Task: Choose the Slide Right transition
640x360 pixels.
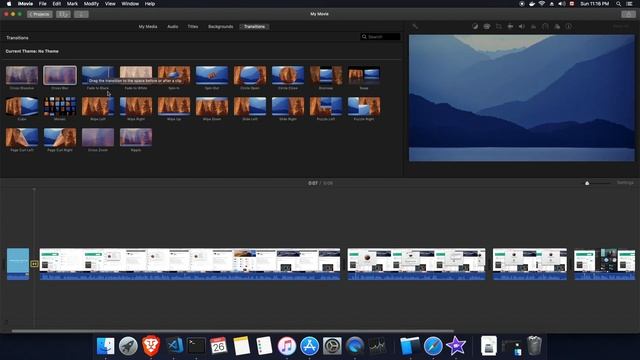Action: [x=288, y=107]
